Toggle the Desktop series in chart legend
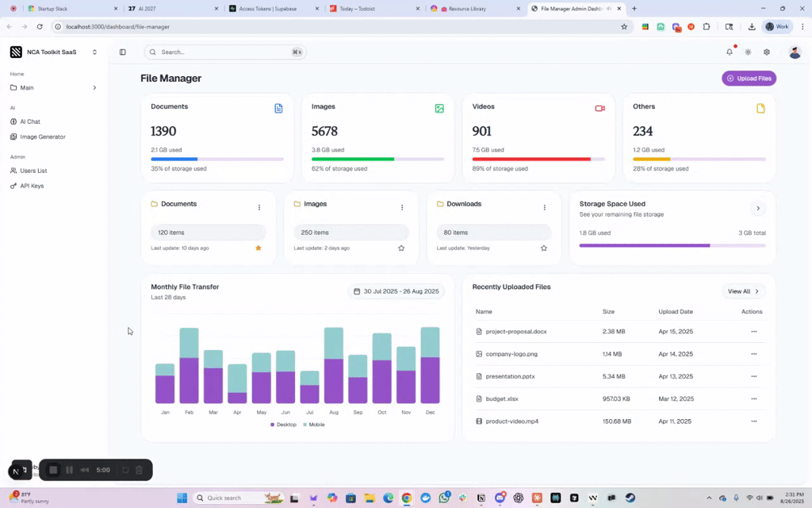 [283, 425]
